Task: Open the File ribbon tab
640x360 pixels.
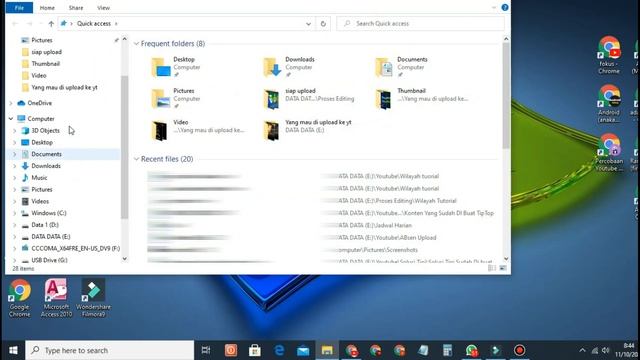Action: (x=19, y=8)
